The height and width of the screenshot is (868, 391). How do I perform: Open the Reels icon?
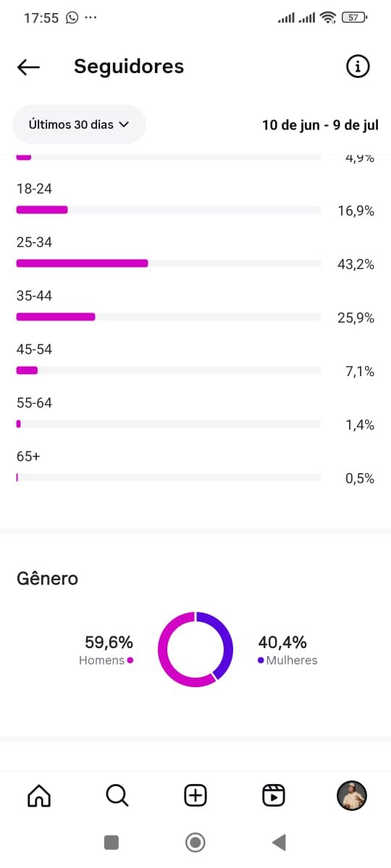click(274, 796)
